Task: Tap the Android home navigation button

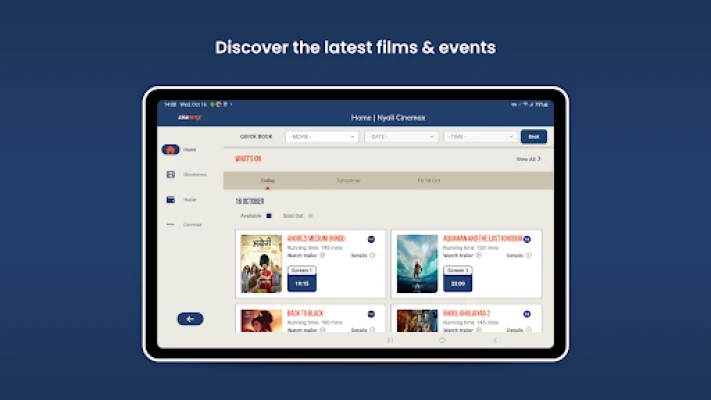Action: [442, 340]
